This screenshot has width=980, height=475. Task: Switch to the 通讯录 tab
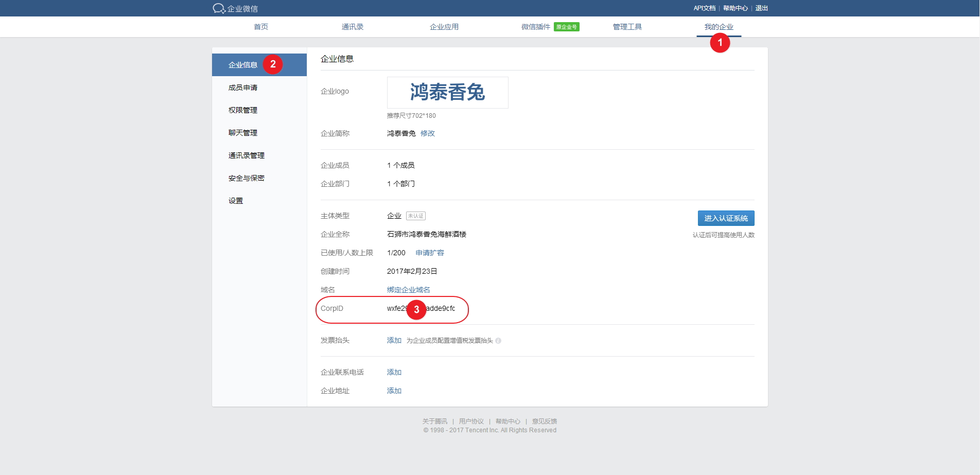click(353, 27)
